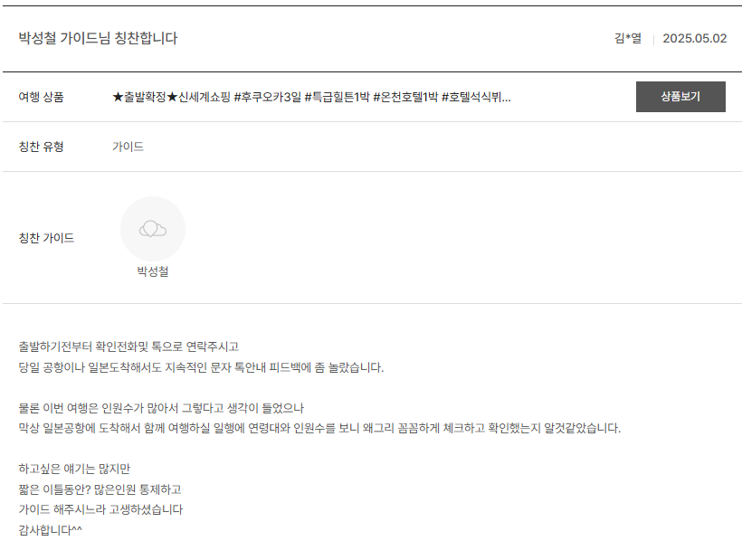Image resolution: width=742 pixels, height=560 pixels.
Task: Click the line 가이드 해주시느라 고생하셨습니다
Action: 100,509
